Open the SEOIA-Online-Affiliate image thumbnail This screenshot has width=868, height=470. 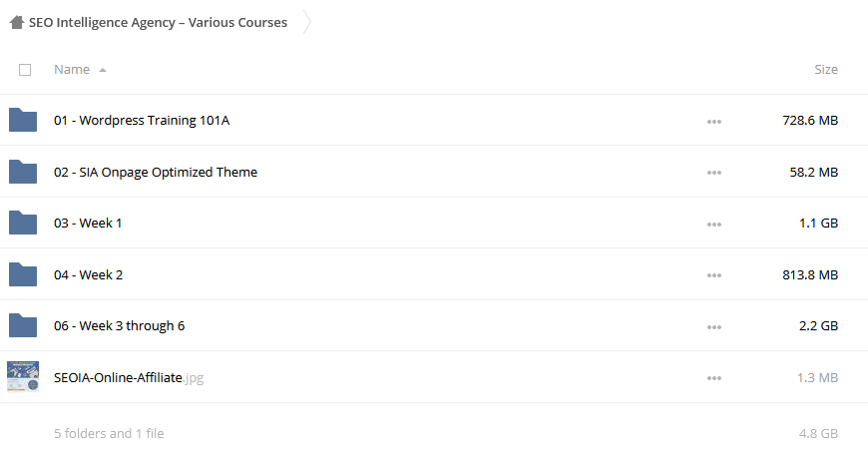point(23,376)
